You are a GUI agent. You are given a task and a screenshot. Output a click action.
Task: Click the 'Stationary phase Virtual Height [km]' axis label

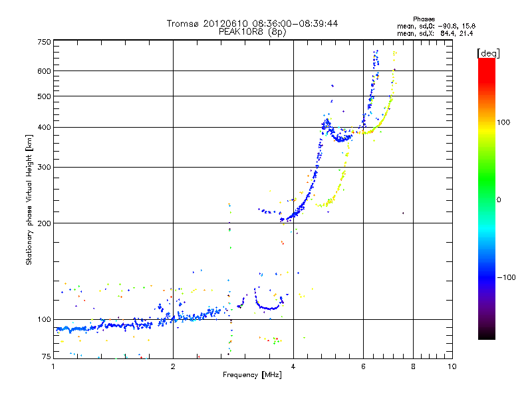pyautogui.click(x=29, y=200)
